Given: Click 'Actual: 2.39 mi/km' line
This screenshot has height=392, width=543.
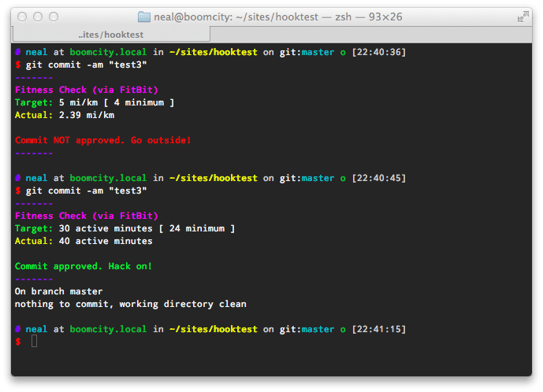Looking at the screenshot, I should click(x=65, y=115).
